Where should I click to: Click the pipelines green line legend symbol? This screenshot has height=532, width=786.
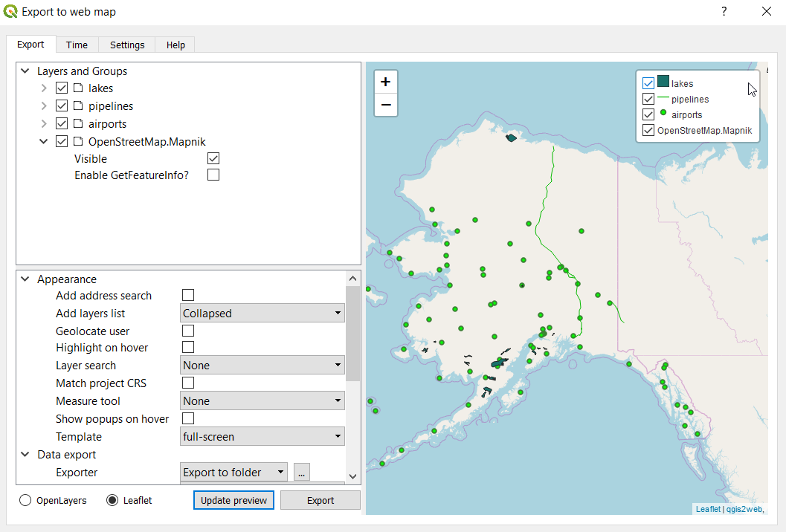click(x=663, y=97)
